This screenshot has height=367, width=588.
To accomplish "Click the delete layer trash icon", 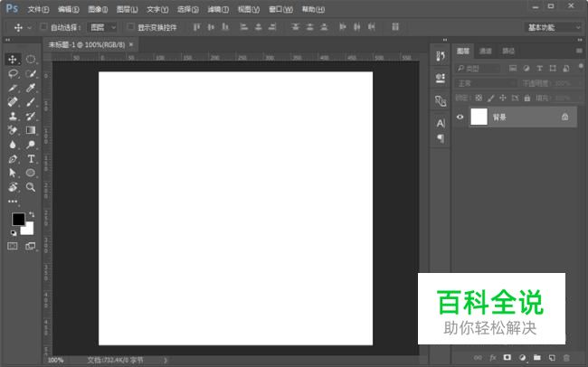I will pyautogui.click(x=566, y=359).
